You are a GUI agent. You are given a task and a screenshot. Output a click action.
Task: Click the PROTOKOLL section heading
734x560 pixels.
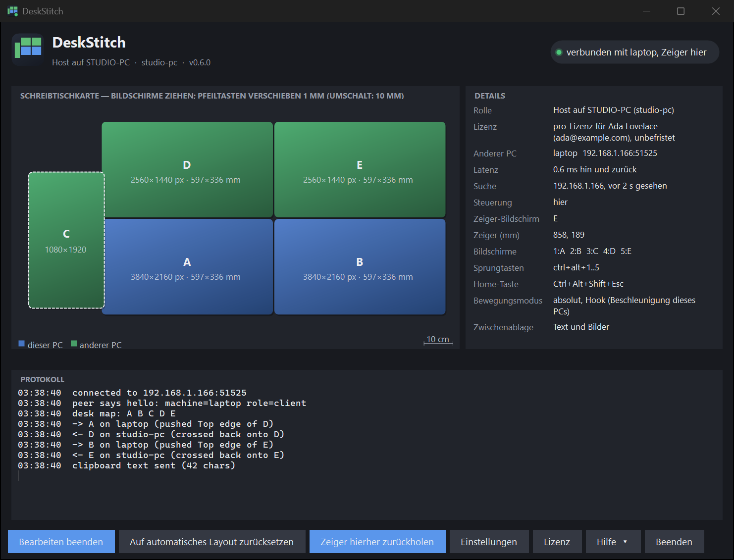pyautogui.click(x=42, y=379)
